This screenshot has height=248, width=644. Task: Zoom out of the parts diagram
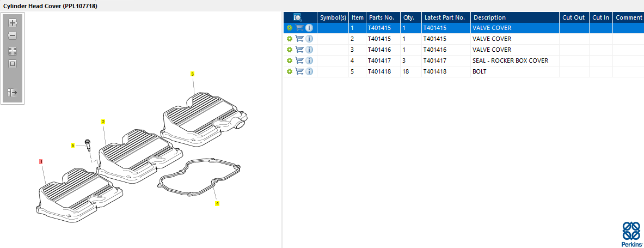click(x=13, y=36)
